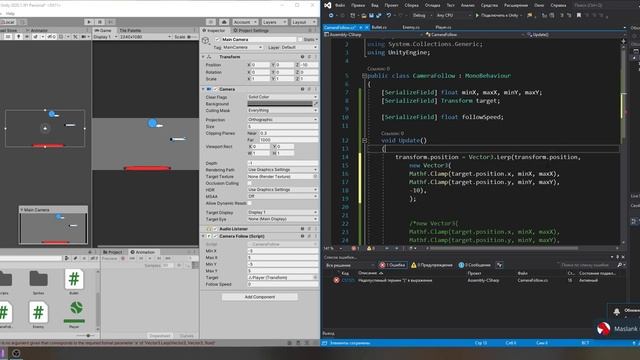Toggle Camera Follow script enabled checkbox
Screen dimensions: 640x360
pos(216,236)
